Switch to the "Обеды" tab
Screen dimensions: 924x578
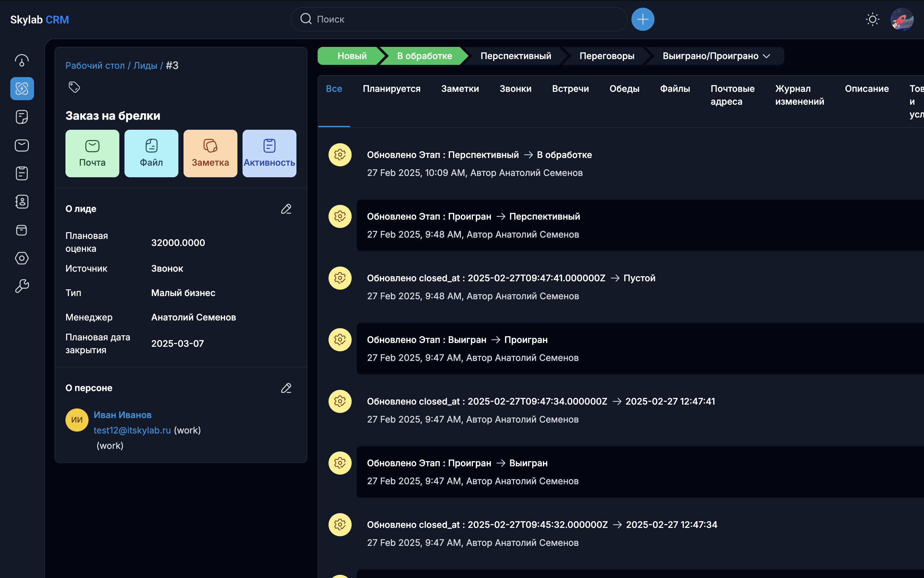(624, 89)
